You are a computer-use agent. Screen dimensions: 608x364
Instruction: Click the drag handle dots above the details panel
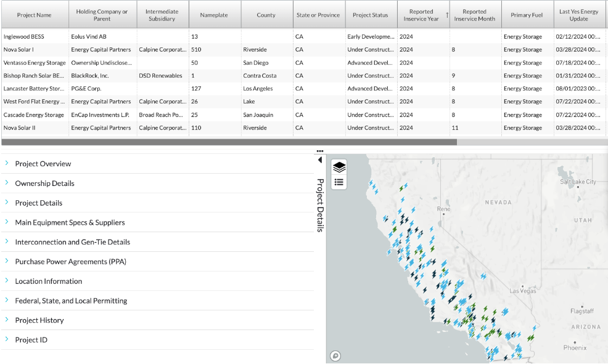click(x=319, y=150)
